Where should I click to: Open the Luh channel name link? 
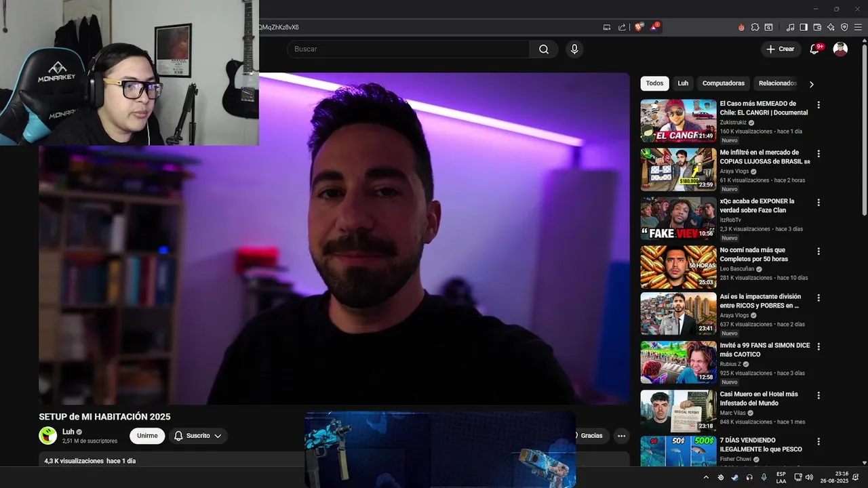tap(68, 432)
